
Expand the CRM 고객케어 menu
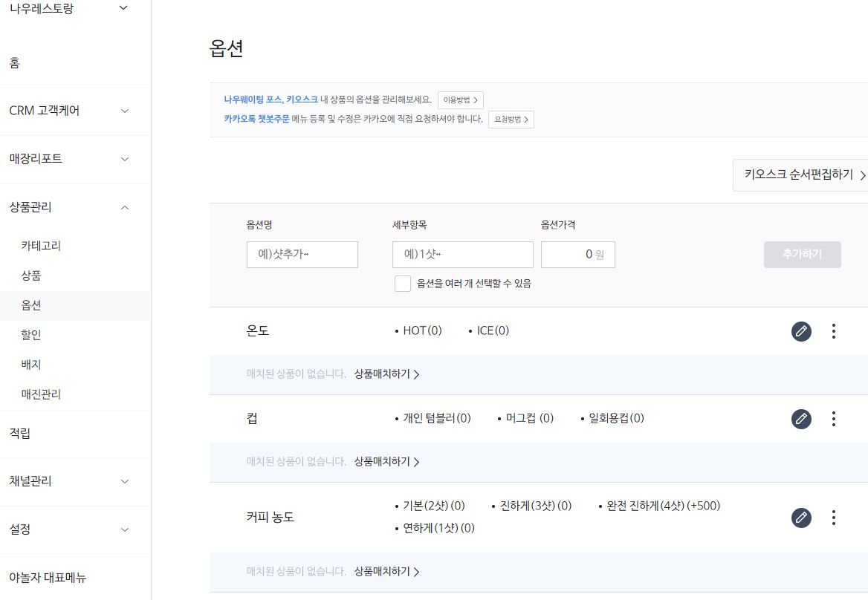125,111
